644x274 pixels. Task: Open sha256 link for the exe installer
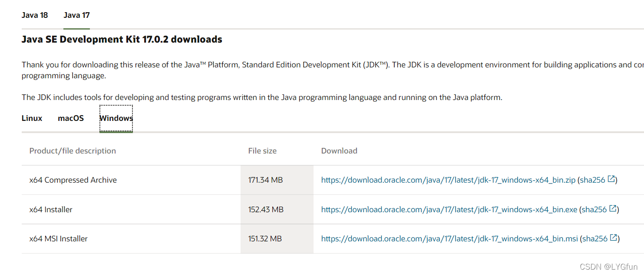(594, 210)
